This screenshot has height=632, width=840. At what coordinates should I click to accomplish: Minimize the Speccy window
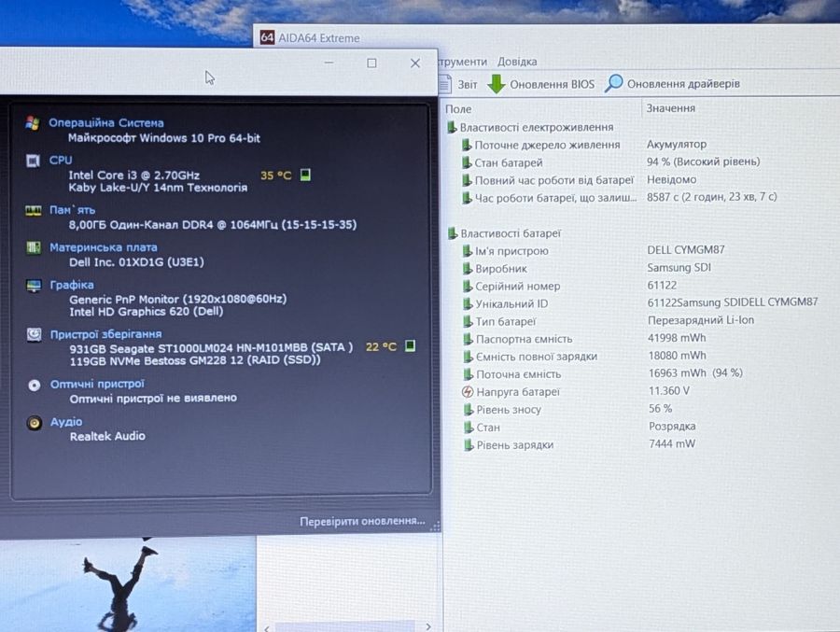point(329,63)
